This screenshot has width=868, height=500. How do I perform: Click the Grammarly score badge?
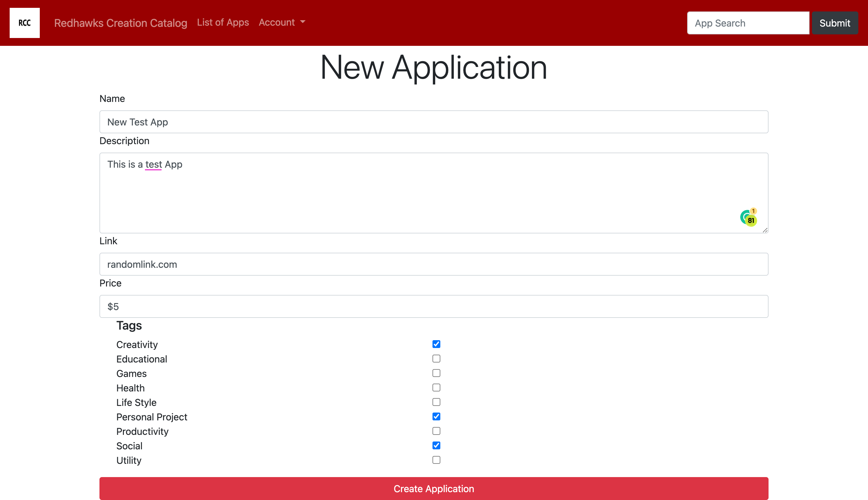coord(751,220)
